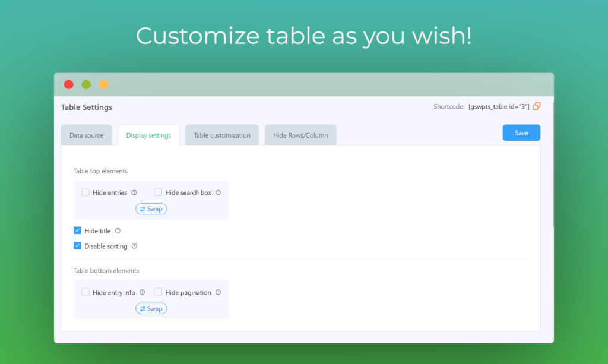Open the Data source tab

click(87, 135)
